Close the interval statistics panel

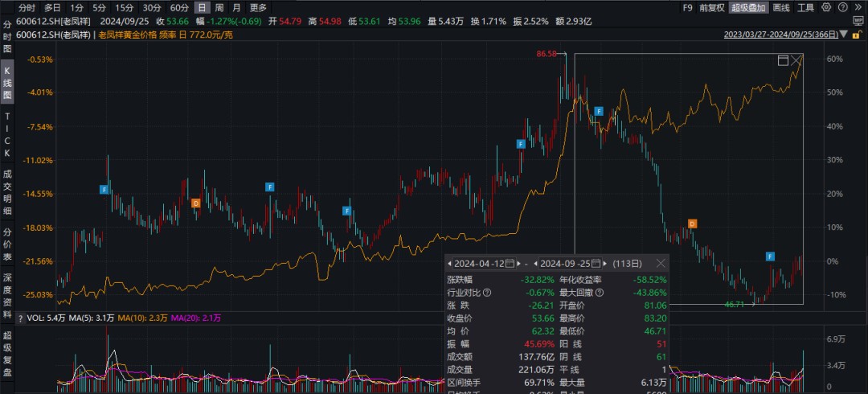[661, 263]
